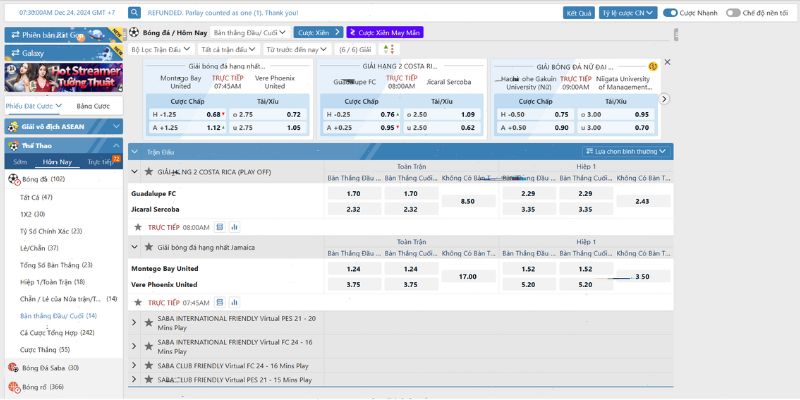
Task: Expand SABA INTERNATIONAL FRIENDLY Virtual PES 21 row
Action: coord(134,322)
